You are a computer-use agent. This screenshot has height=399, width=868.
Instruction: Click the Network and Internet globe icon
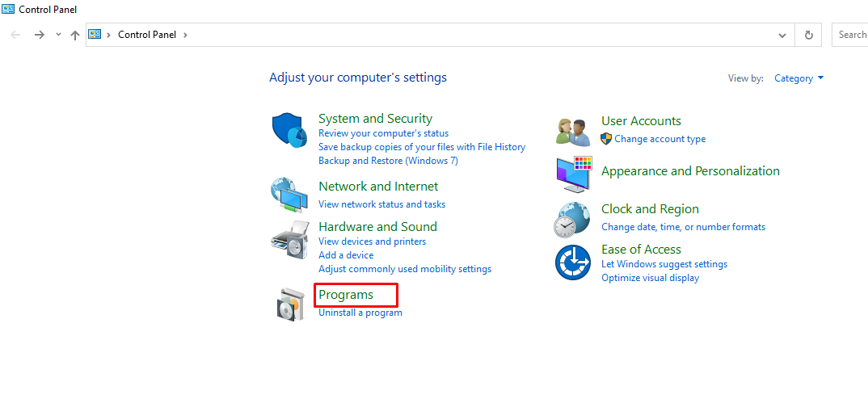click(x=289, y=195)
